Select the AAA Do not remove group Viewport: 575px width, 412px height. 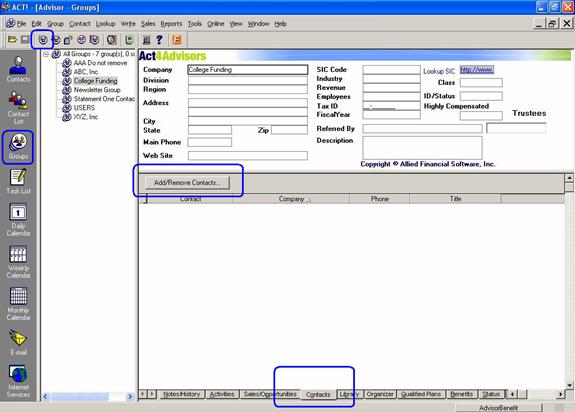100,63
